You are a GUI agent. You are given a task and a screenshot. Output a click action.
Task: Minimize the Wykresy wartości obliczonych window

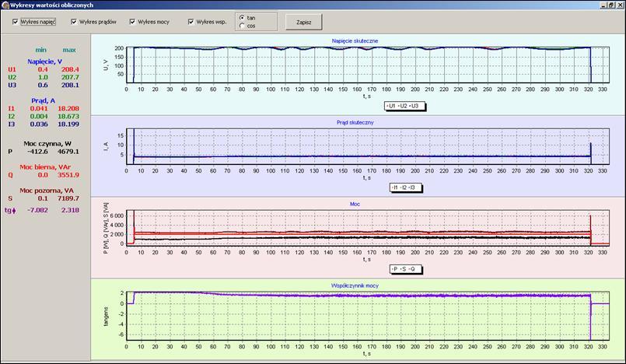(x=603, y=5)
